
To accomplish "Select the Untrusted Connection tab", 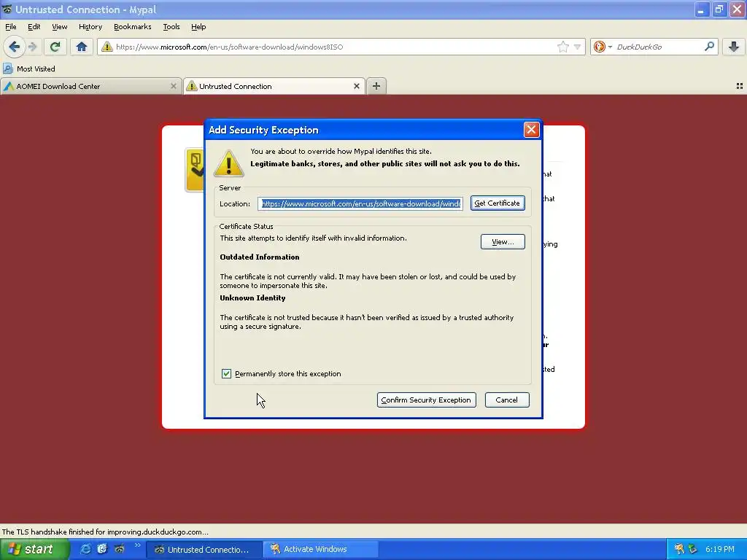I will point(274,86).
